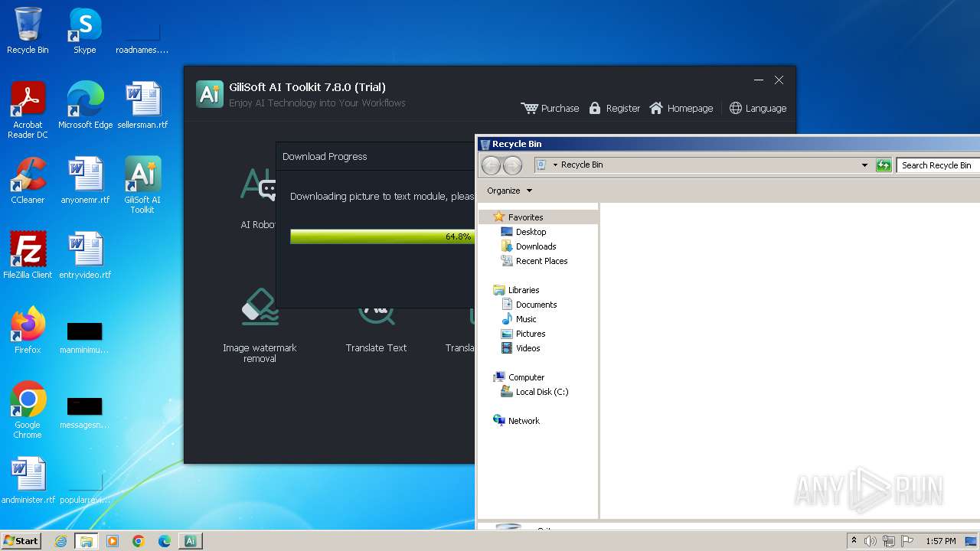Select entryvideo.rtf desktop file
This screenshot has width=980, height=551.
[x=85, y=256]
